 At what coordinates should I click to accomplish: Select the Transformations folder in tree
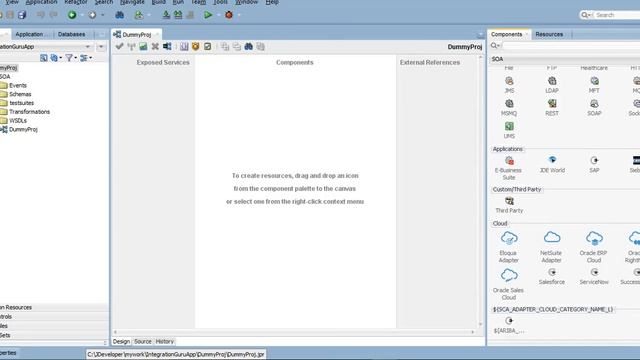[x=29, y=112]
